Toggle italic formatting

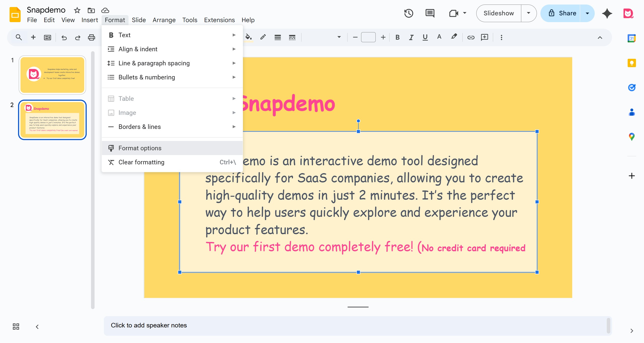click(411, 37)
